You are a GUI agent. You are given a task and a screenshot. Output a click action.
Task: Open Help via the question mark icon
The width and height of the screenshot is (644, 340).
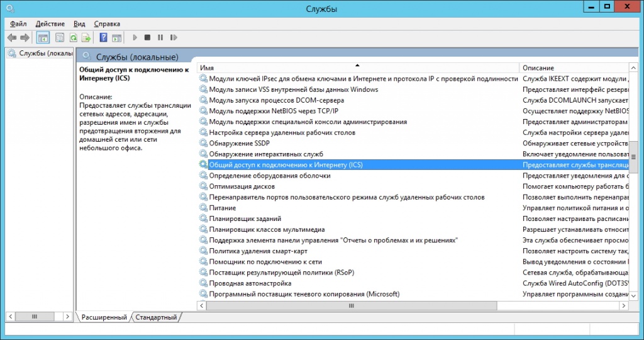(x=104, y=38)
